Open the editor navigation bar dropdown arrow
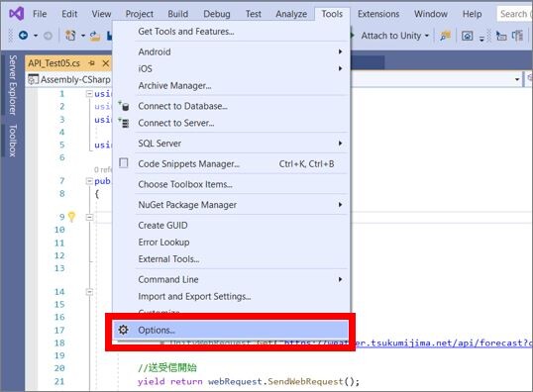 (x=517, y=79)
